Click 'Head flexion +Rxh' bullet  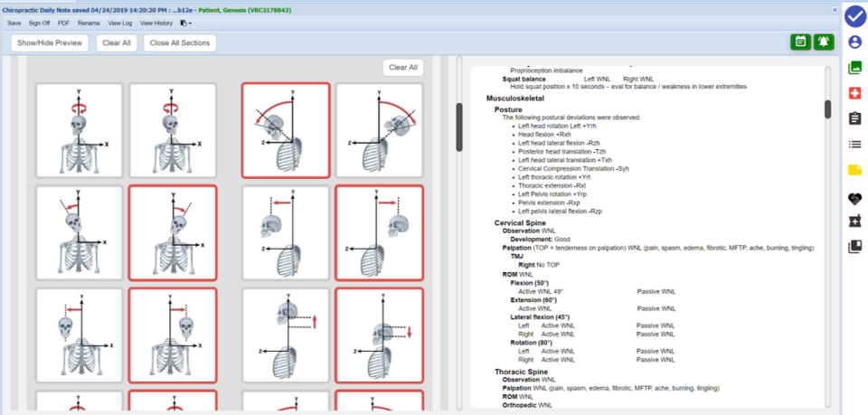[544, 135]
